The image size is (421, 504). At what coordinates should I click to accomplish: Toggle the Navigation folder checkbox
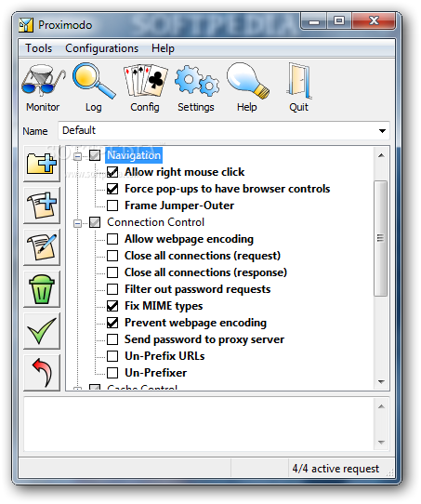(95, 155)
